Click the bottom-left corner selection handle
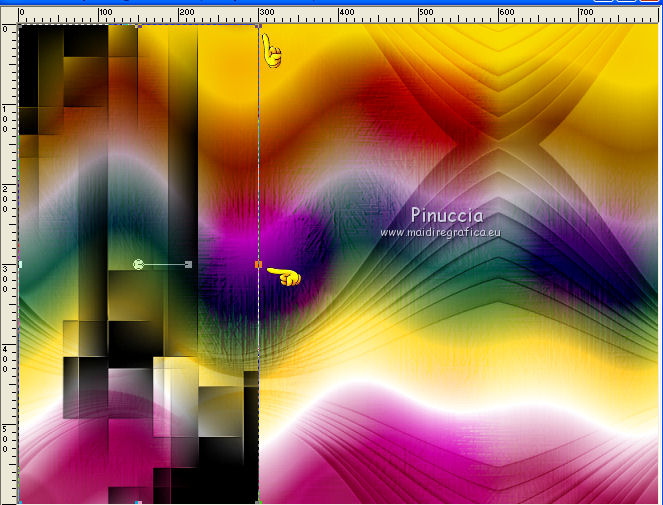The width and height of the screenshot is (663, 505). coord(19,502)
